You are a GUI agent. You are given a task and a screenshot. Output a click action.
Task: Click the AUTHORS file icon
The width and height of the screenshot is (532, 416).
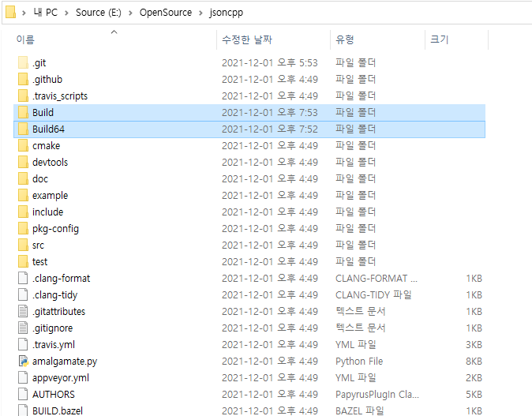[23, 394]
